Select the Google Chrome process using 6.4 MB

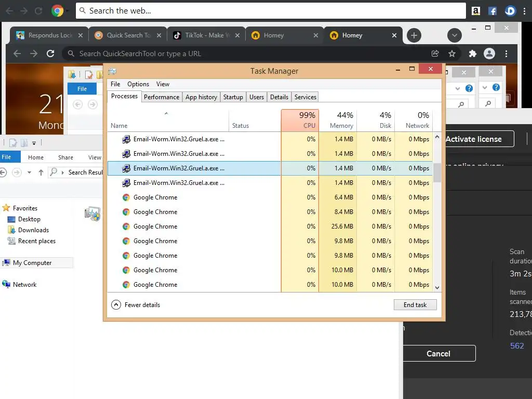270,197
